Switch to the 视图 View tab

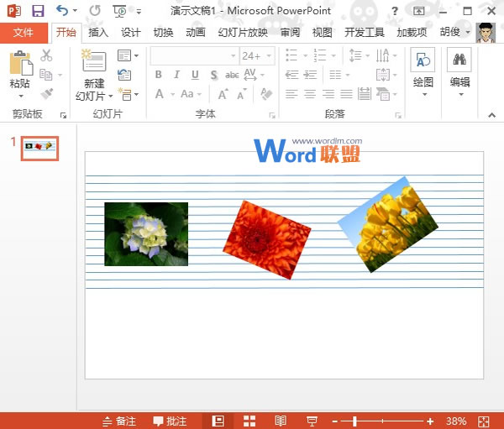[322, 33]
